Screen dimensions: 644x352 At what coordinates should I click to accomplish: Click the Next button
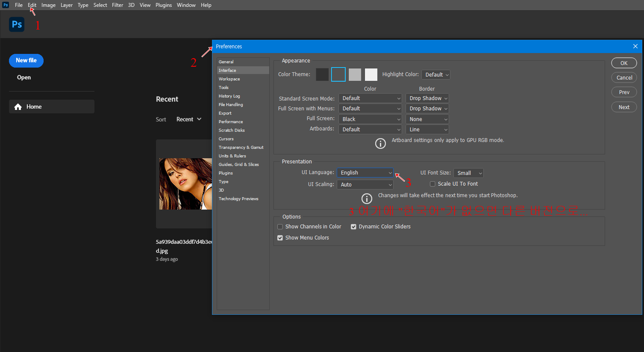click(x=624, y=107)
